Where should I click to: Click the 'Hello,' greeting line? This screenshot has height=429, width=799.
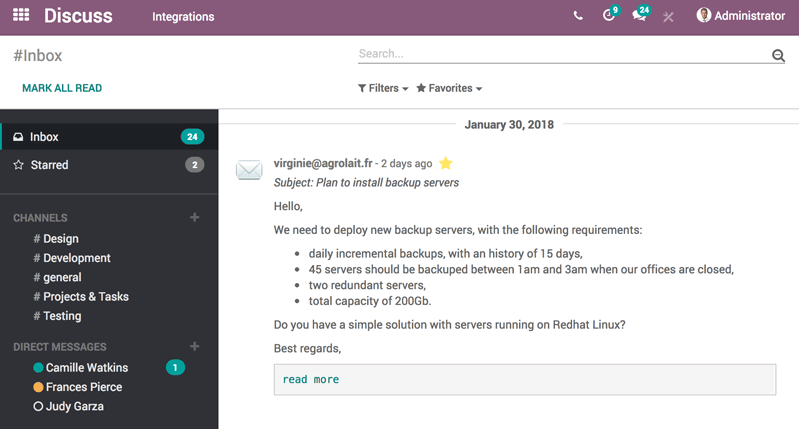[x=288, y=206]
